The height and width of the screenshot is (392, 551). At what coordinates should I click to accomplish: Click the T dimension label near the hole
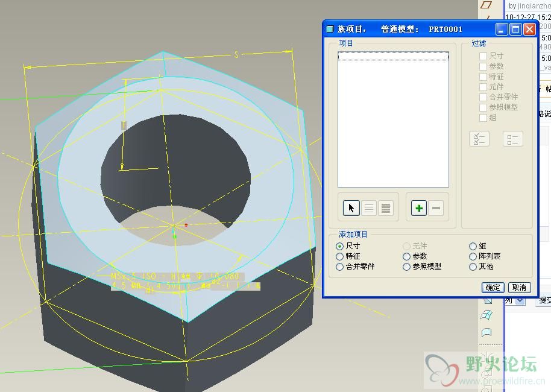coord(124,125)
